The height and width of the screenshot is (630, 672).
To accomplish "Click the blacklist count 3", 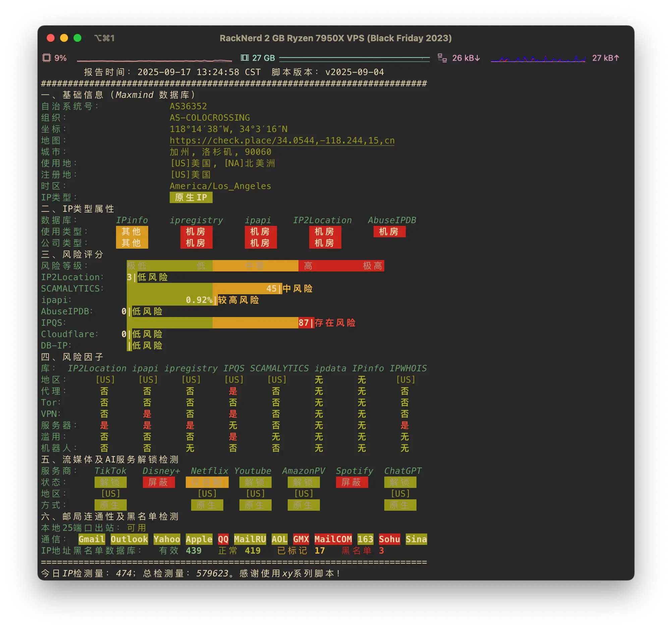I will pyautogui.click(x=381, y=551).
